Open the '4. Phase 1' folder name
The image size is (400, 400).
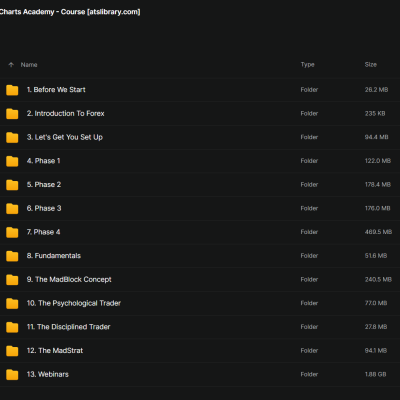(x=44, y=161)
